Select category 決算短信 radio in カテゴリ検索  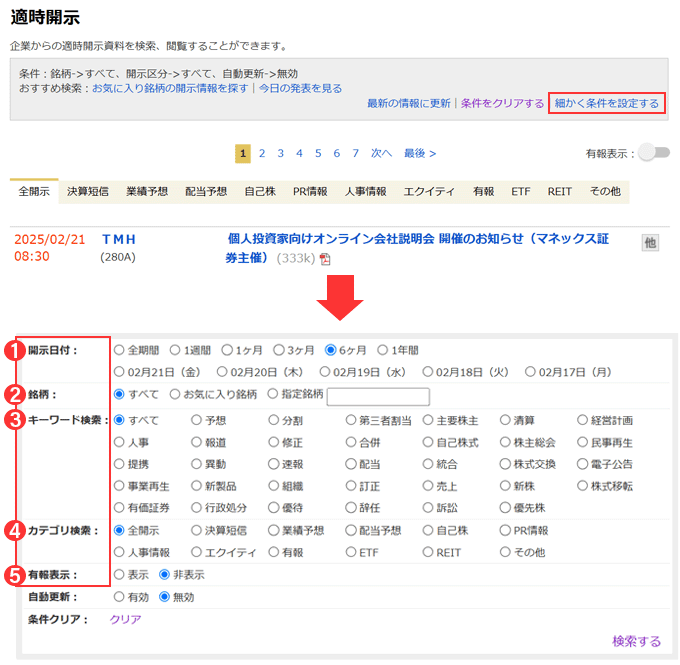[x=196, y=531]
